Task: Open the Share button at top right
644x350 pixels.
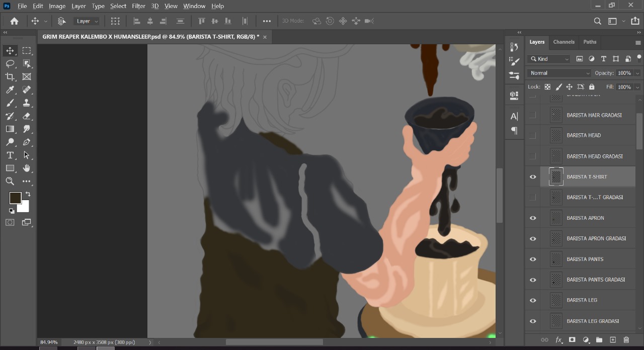Action: pyautogui.click(x=635, y=21)
